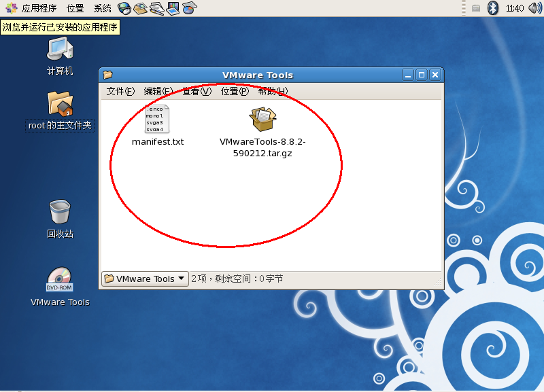544x392 pixels.
Task: Open the 位置 (Places) panel menu
Action: click(75, 8)
